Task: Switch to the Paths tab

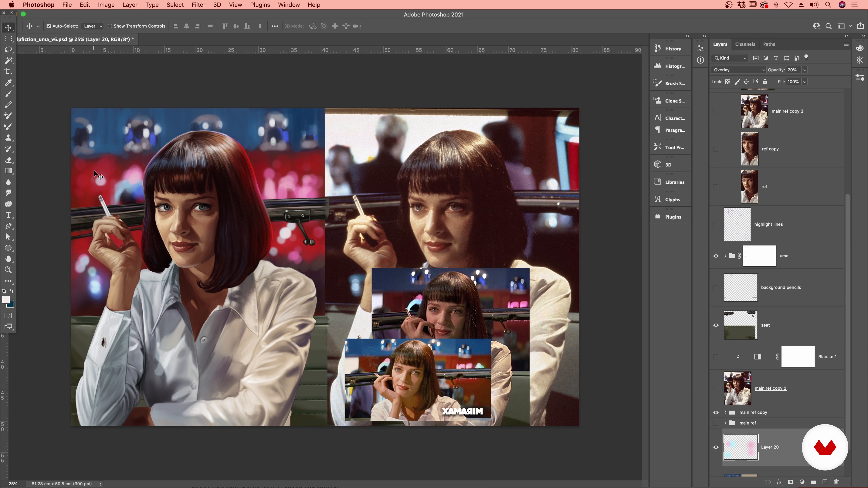Action: pos(769,44)
